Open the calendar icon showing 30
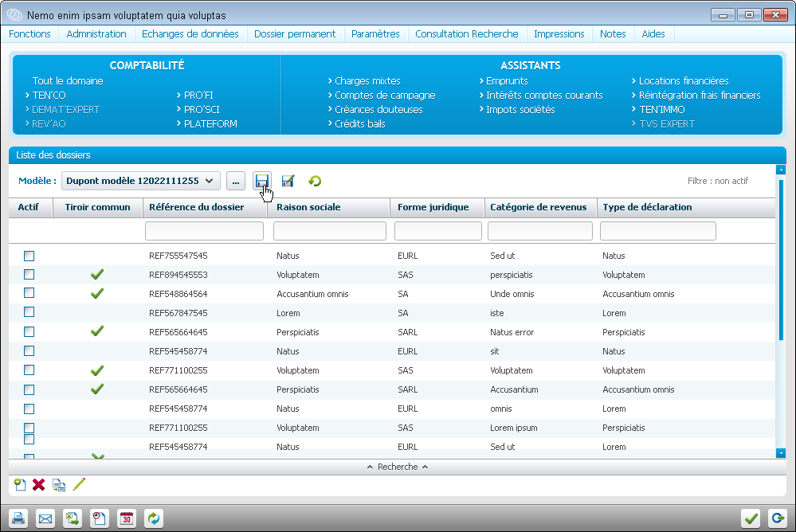The image size is (796, 532). coord(127,518)
